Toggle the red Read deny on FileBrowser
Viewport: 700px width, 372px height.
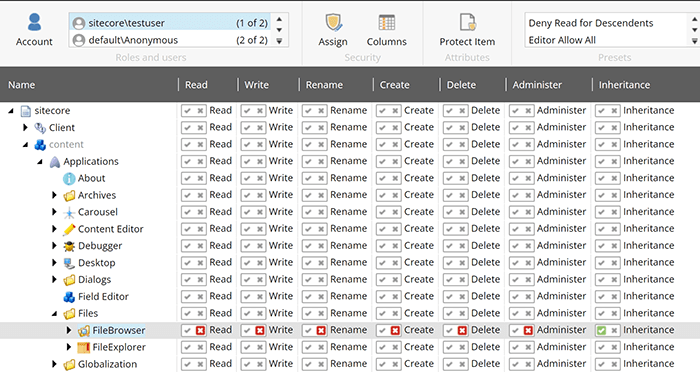click(200, 330)
